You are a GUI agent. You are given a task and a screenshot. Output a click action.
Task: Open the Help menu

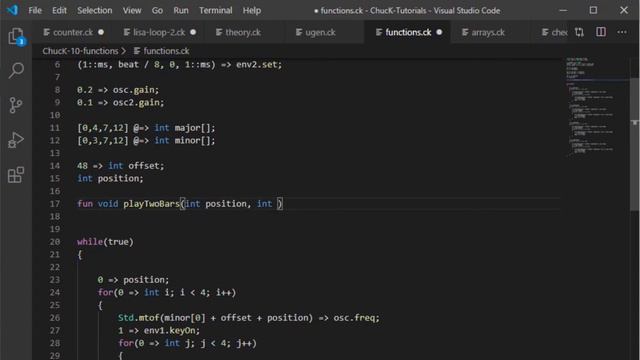[x=251, y=10]
